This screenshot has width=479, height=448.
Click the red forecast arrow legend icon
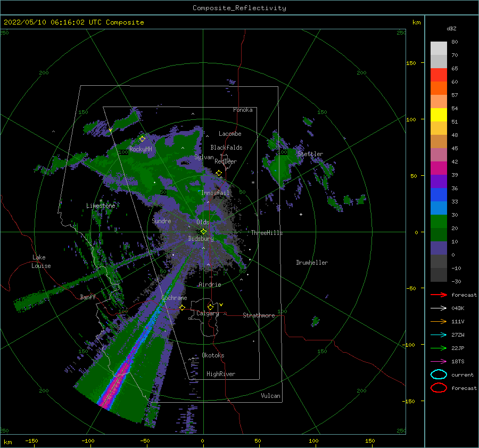(439, 295)
